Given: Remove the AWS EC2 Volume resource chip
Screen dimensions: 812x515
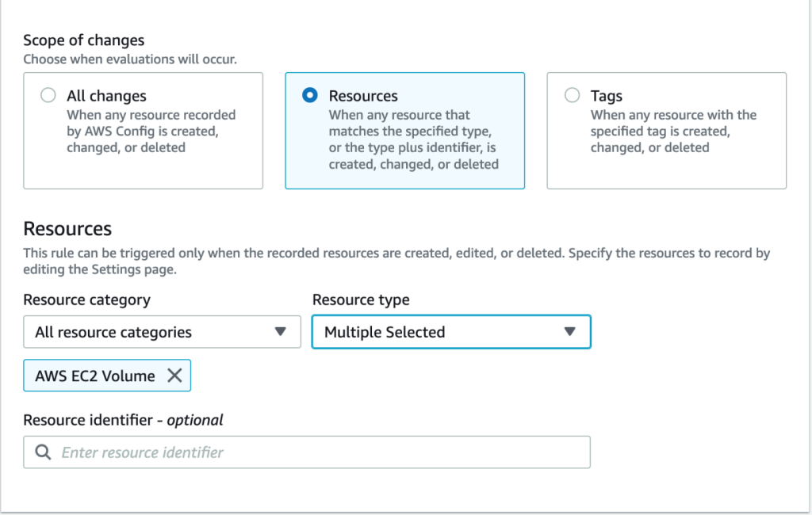Looking at the screenshot, I should click(174, 376).
